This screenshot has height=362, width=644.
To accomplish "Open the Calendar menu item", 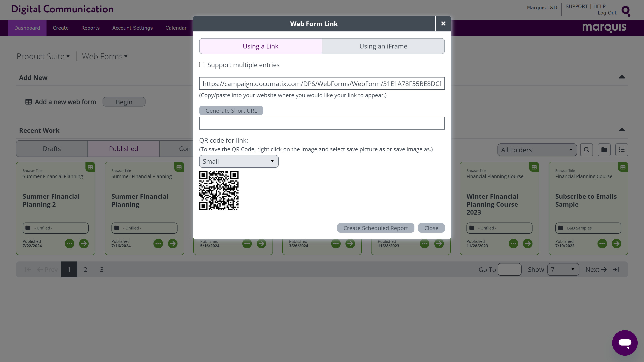I will coord(176,28).
